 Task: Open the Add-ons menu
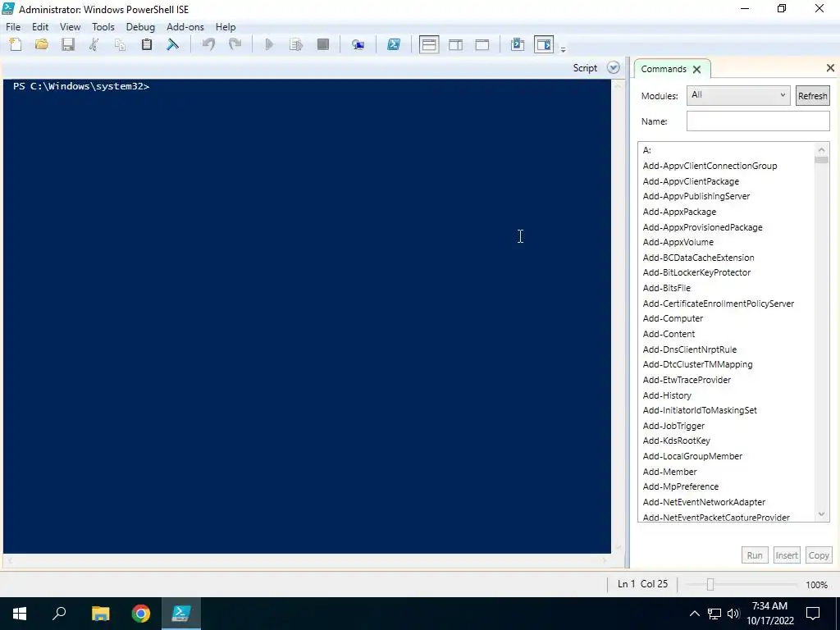click(x=185, y=27)
